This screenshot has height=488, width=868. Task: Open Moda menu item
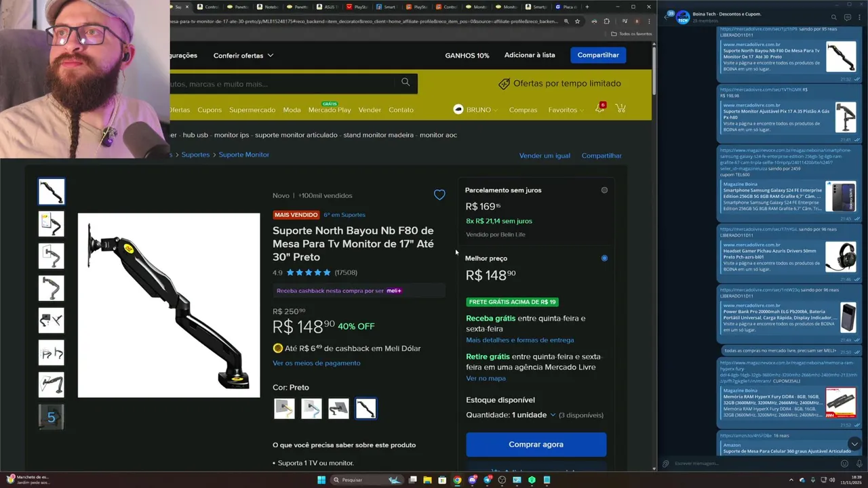click(x=292, y=109)
